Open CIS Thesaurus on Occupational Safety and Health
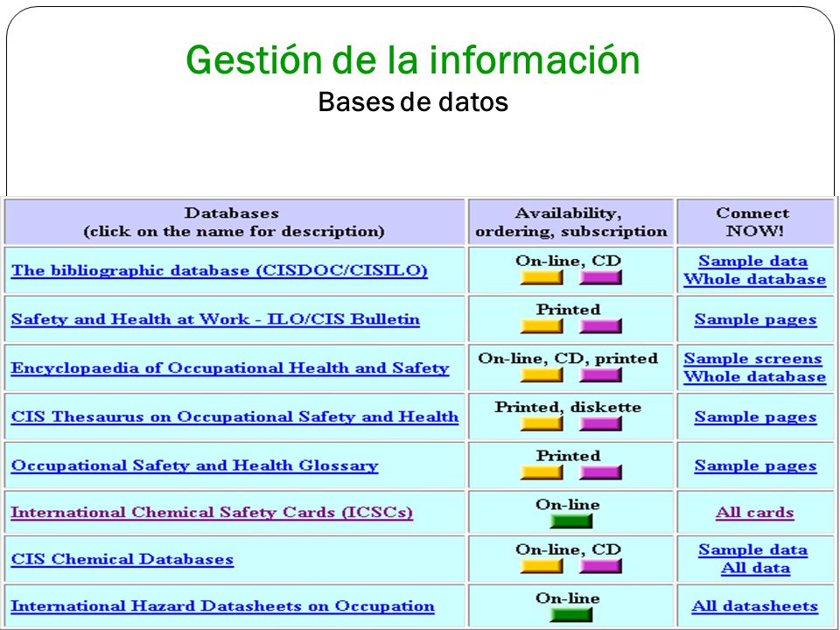 click(234, 416)
